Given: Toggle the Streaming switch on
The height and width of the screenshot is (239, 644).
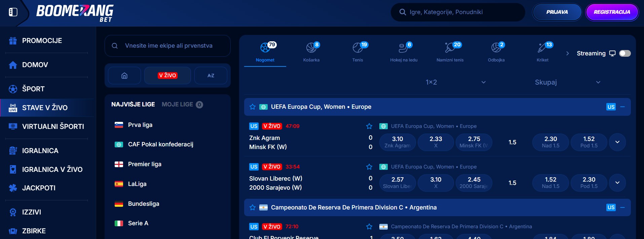Looking at the screenshot, I should pos(625,53).
